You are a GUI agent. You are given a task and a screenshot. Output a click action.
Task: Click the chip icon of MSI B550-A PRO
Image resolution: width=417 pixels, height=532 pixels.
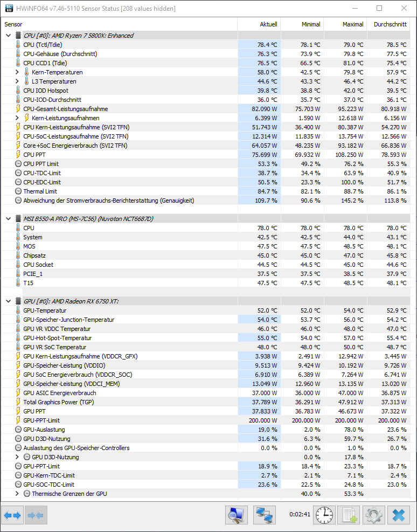(x=18, y=218)
